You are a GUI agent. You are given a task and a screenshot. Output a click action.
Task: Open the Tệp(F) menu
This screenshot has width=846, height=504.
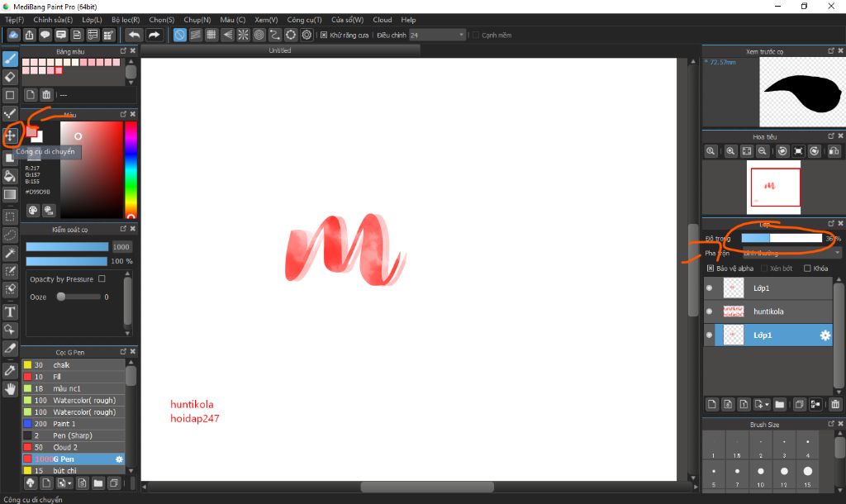pyautogui.click(x=15, y=20)
